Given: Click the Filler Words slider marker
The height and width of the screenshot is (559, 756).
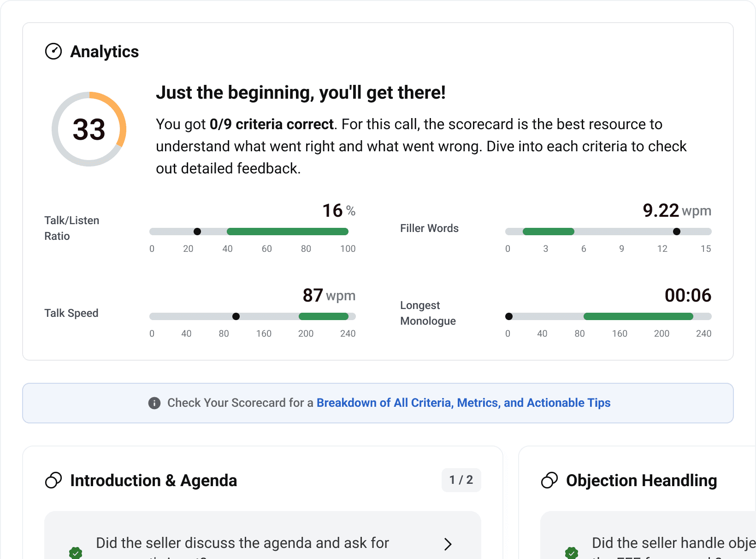Looking at the screenshot, I should tap(677, 232).
